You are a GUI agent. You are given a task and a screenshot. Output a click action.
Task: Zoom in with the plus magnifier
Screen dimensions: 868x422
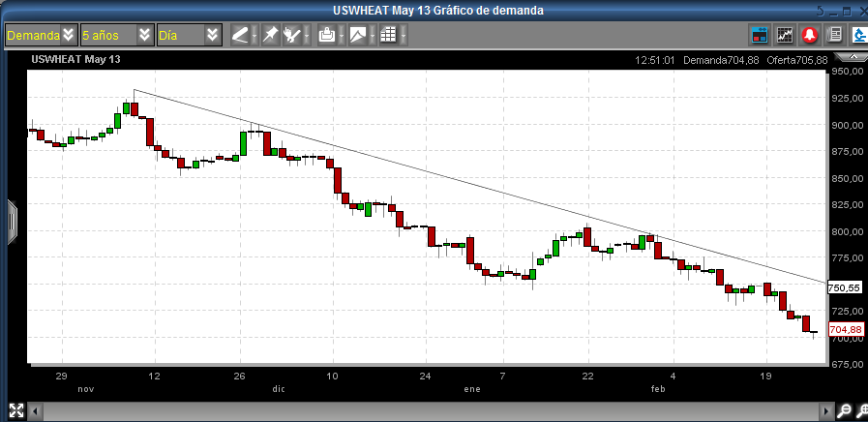coord(861,410)
